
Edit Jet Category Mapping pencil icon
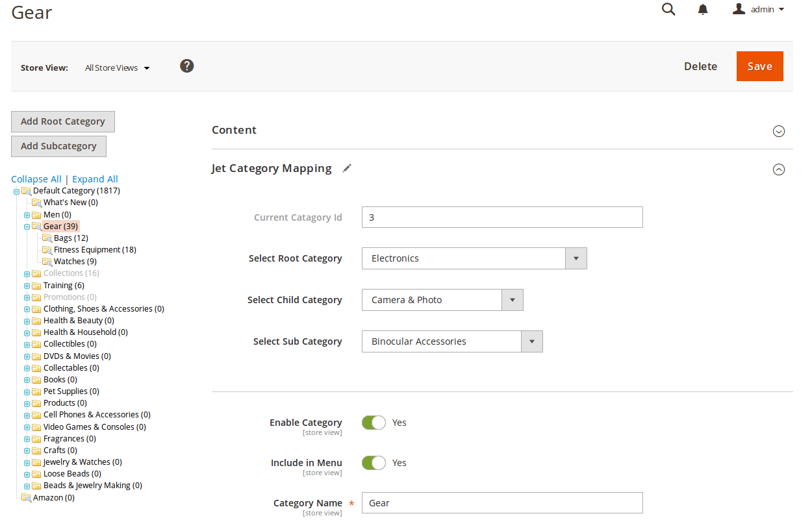347,168
